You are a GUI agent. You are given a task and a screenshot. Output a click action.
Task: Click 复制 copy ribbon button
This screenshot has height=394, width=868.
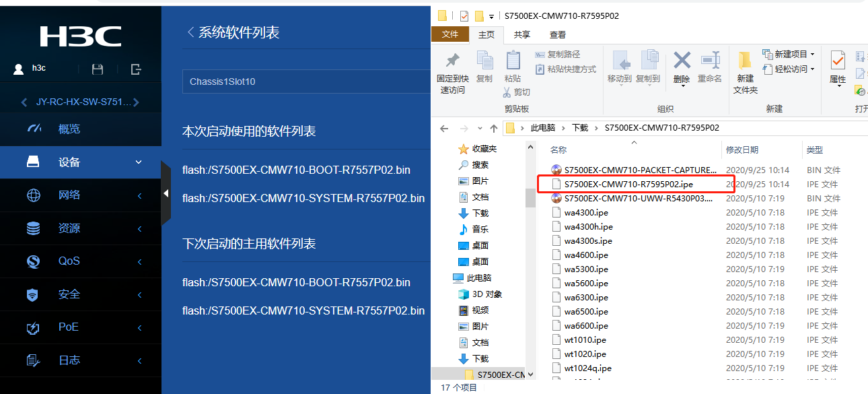tap(484, 67)
